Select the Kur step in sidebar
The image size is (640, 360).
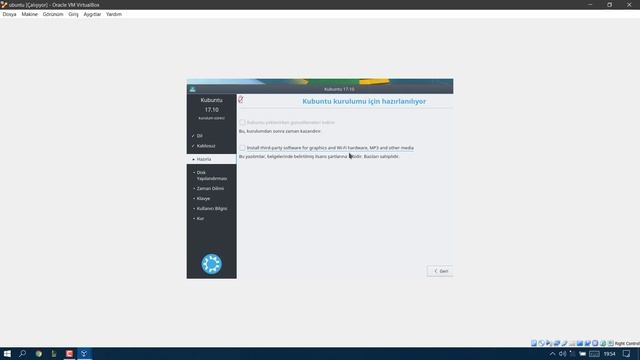point(200,219)
